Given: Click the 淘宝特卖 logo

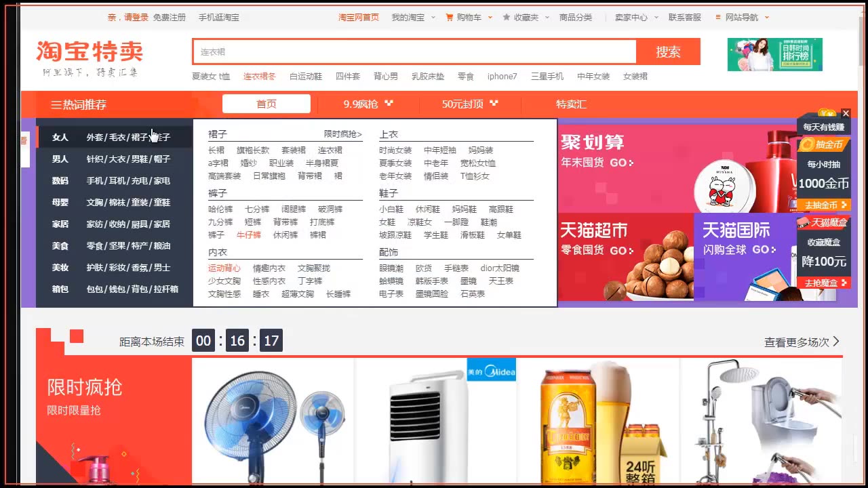Looking at the screenshot, I should point(90,52).
